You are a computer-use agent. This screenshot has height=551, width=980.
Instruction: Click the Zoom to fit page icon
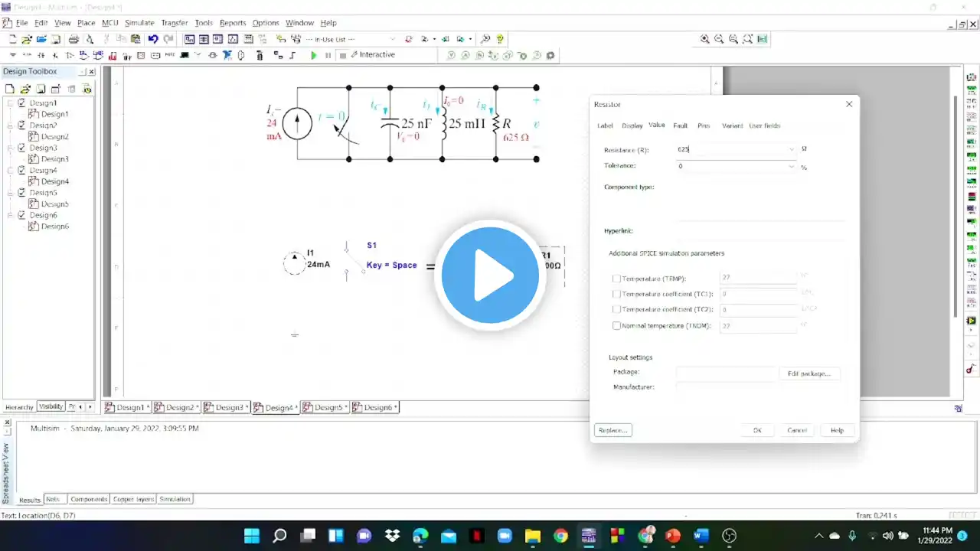pos(748,39)
